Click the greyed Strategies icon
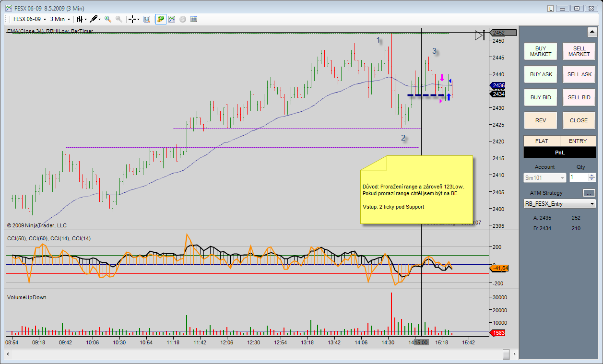Image resolution: width=603 pixels, height=364 pixels. tap(183, 19)
